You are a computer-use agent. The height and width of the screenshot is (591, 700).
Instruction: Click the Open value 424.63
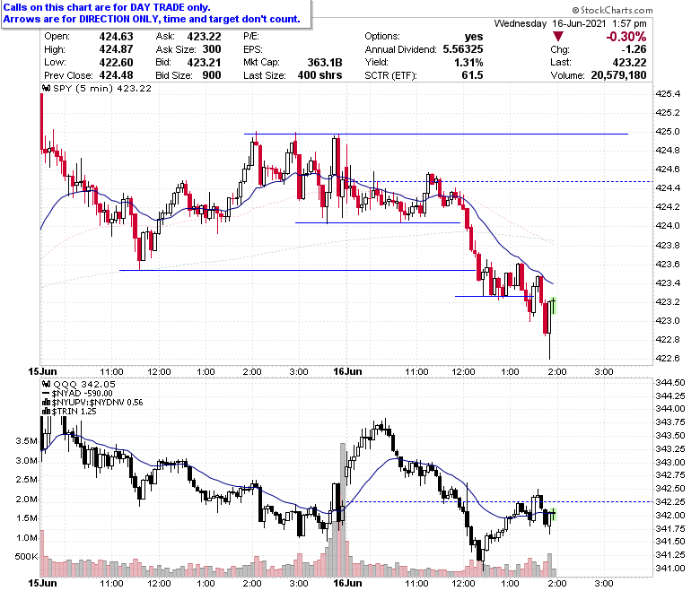[x=116, y=36]
